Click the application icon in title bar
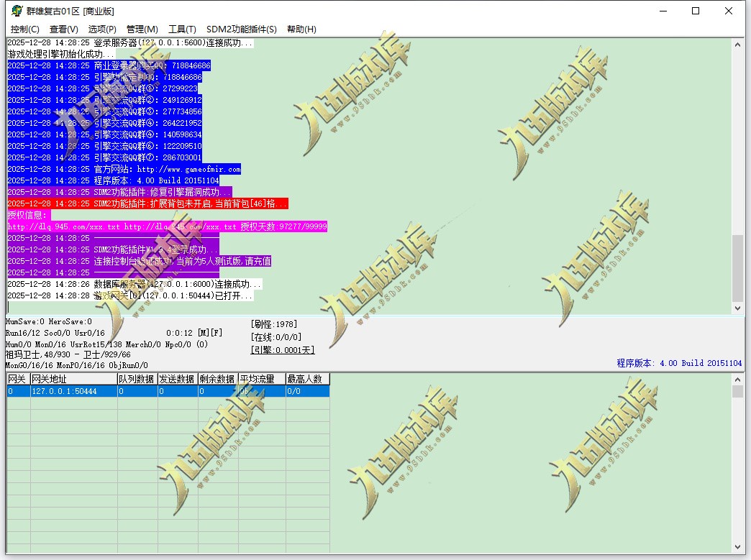Screen dimensions: 751x560 (17, 11)
